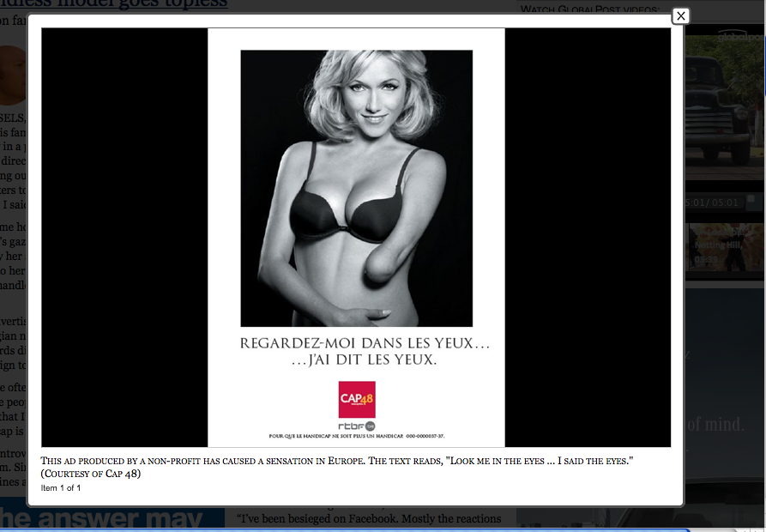Open the Notting Hill video thumbnail in sidebar
This screenshot has height=532, width=766.
(725, 247)
